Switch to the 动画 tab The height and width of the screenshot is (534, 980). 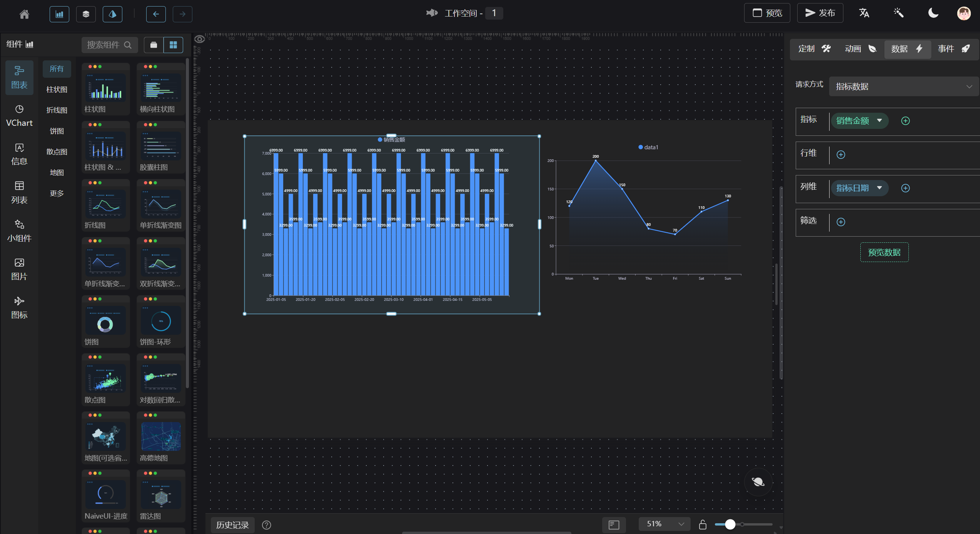861,49
